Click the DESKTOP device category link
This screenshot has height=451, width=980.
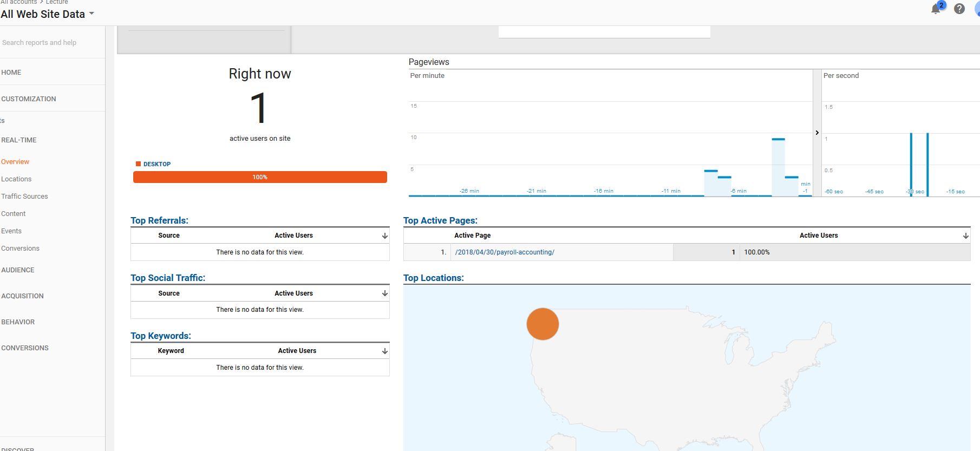pos(157,164)
